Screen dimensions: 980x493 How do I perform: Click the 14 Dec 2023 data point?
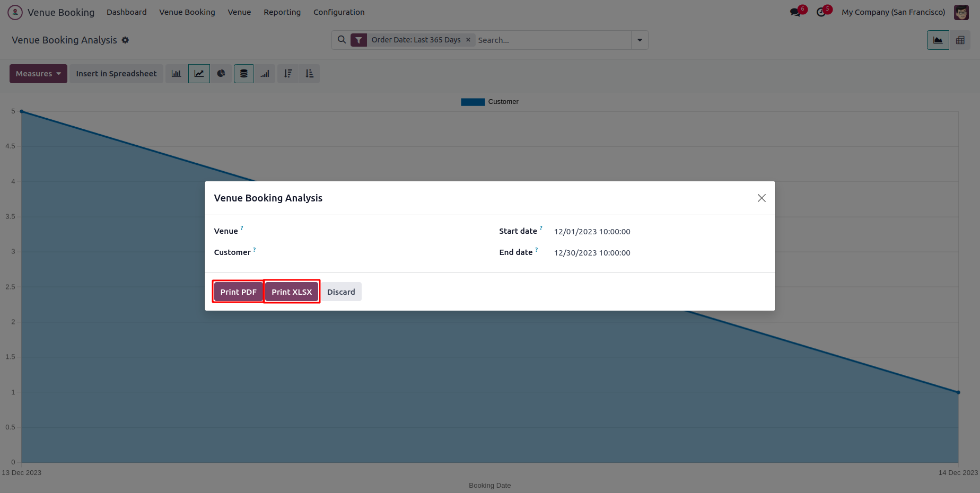coord(958,392)
